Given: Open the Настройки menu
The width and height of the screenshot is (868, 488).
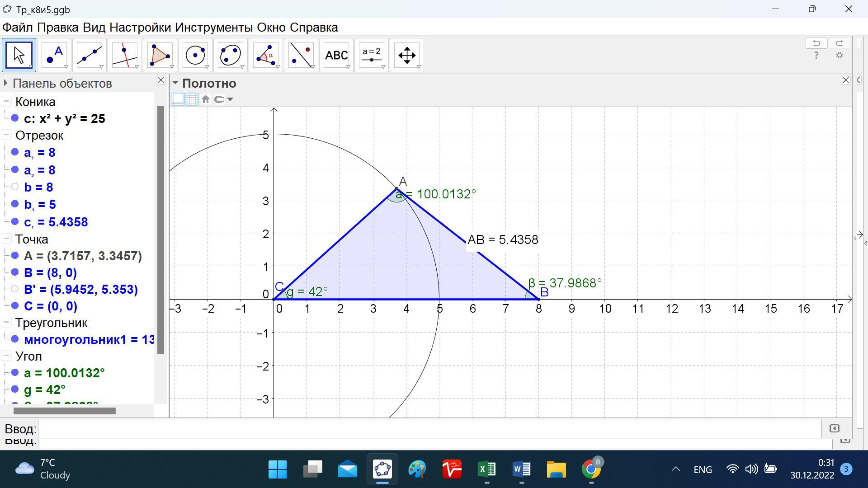Looking at the screenshot, I should pyautogui.click(x=140, y=28).
